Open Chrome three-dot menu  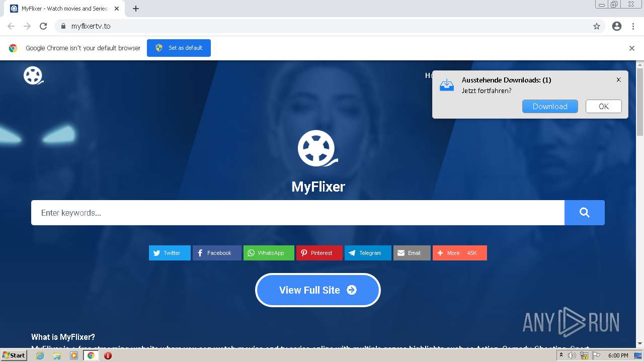click(x=633, y=26)
